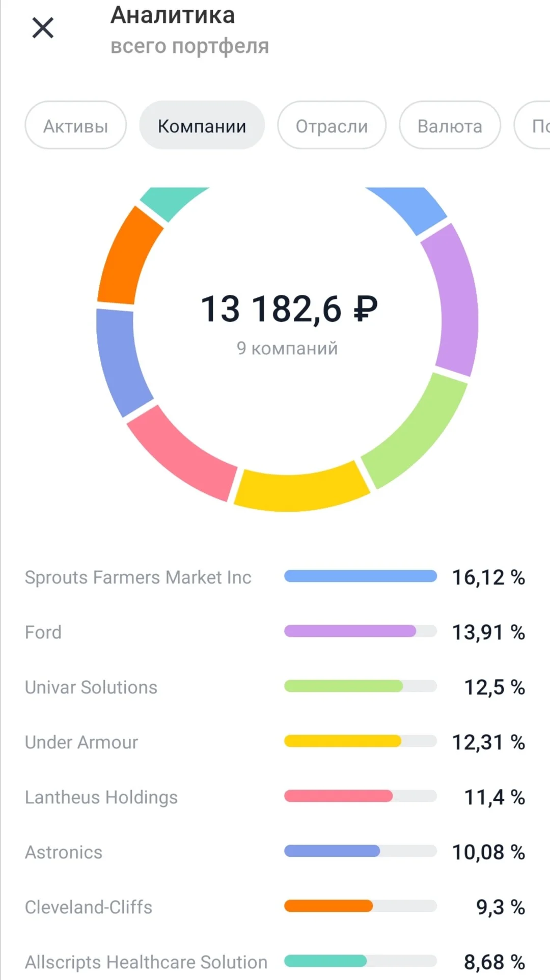550x980 pixels.
Task: Click the 12,5 % value
Action: [x=494, y=687]
